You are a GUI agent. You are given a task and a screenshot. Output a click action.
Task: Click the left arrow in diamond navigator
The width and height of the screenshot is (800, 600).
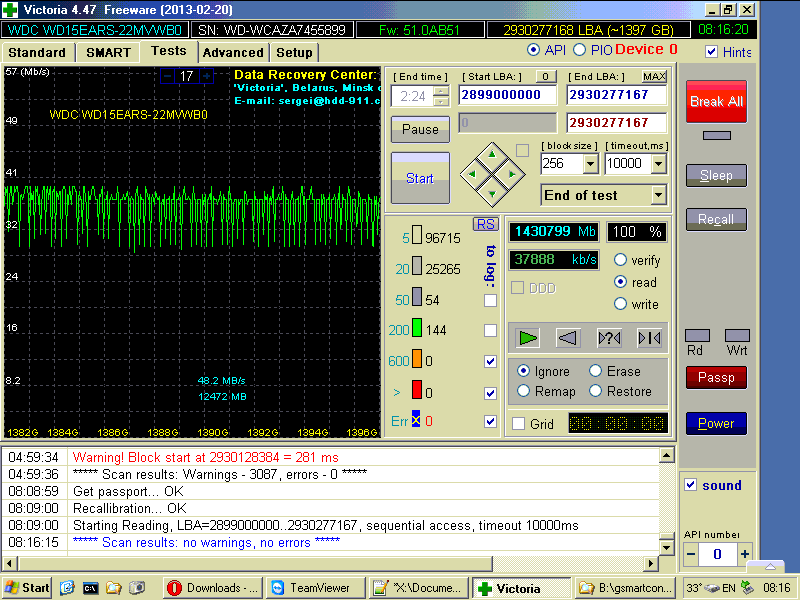tap(472, 174)
